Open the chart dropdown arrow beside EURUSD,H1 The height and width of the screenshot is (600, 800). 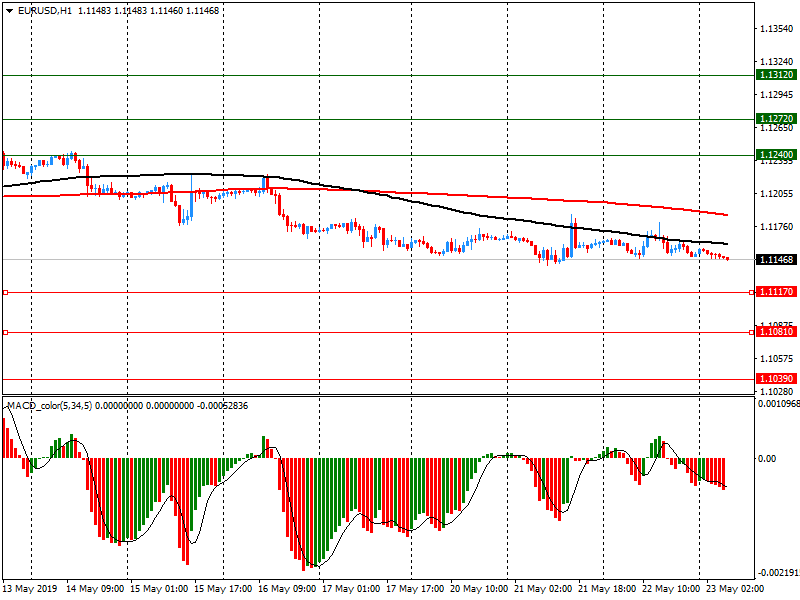[x=9, y=10]
